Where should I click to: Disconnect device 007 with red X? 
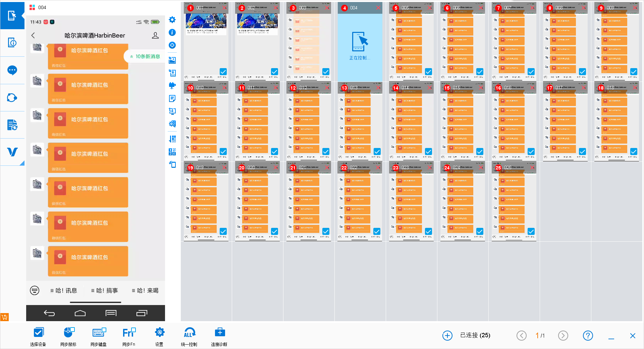click(x=532, y=8)
